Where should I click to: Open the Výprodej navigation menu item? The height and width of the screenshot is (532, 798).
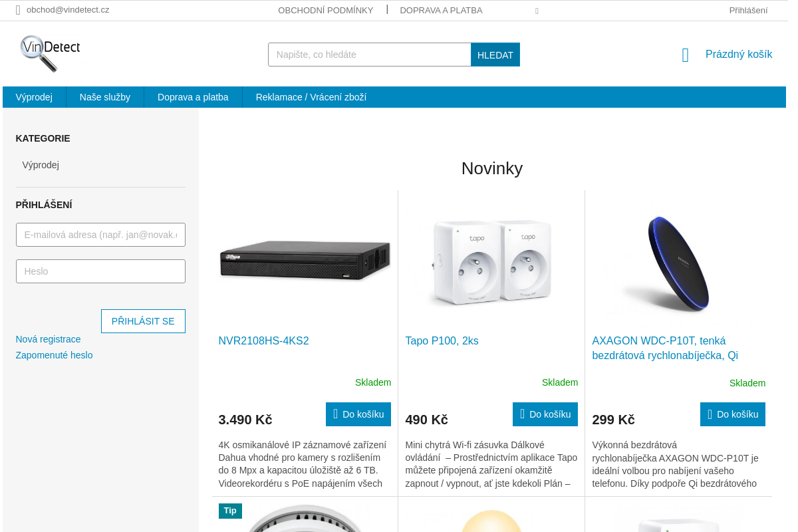(35, 97)
